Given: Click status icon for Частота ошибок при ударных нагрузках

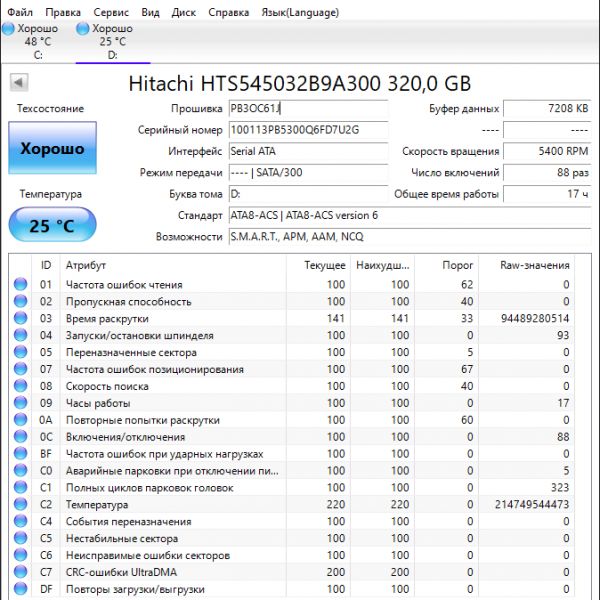Looking at the screenshot, I should coord(20,454).
